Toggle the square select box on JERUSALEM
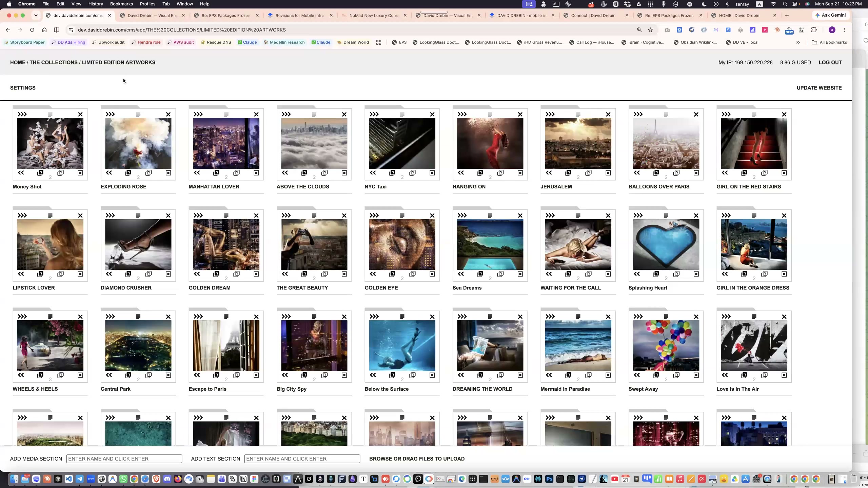This screenshot has height=488, width=868. [x=608, y=173]
